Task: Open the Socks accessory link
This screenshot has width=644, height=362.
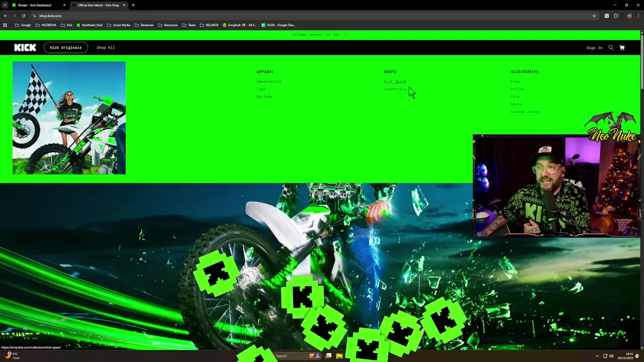Action: [x=516, y=104]
